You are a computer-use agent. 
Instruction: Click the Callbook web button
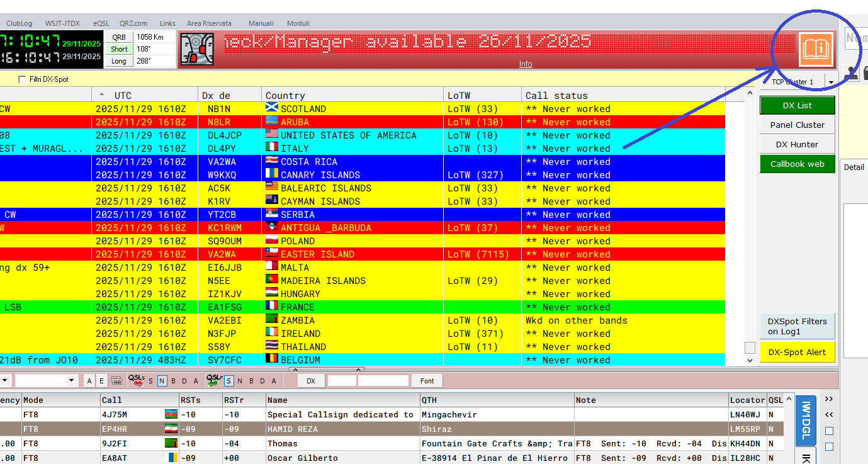tap(797, 164)
